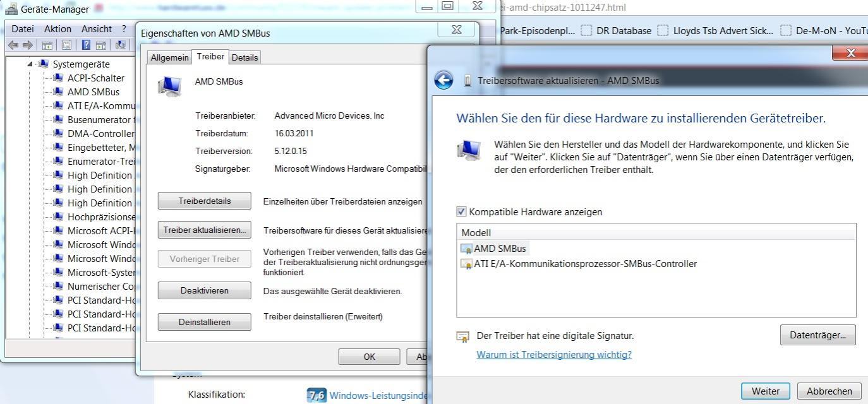Click the Deaktivieren button

click(204, 291)
